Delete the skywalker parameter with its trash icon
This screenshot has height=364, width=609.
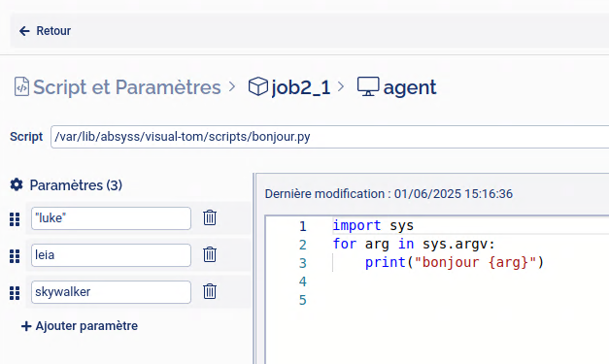pos(210,291)
